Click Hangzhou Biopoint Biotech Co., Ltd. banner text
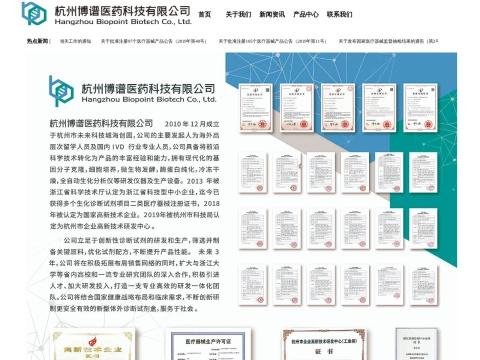 (x=149, y=99)
